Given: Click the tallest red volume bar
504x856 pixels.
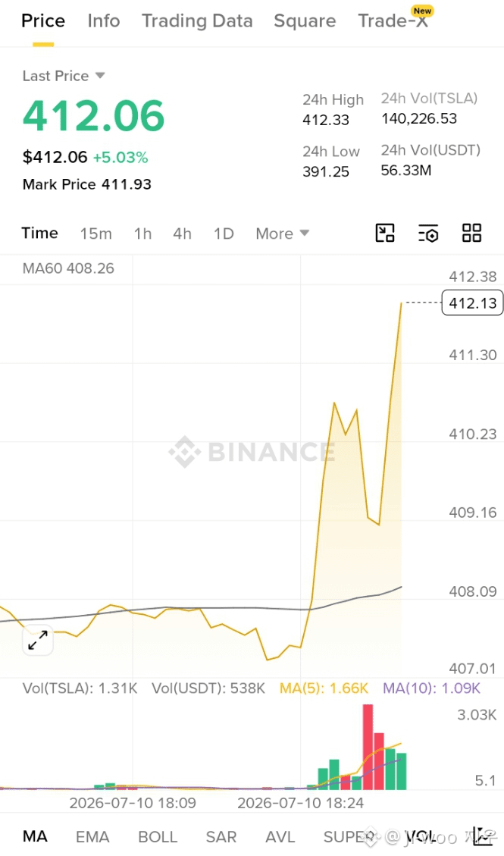Looking at the screenshot, I should click(x=368, y=747).
